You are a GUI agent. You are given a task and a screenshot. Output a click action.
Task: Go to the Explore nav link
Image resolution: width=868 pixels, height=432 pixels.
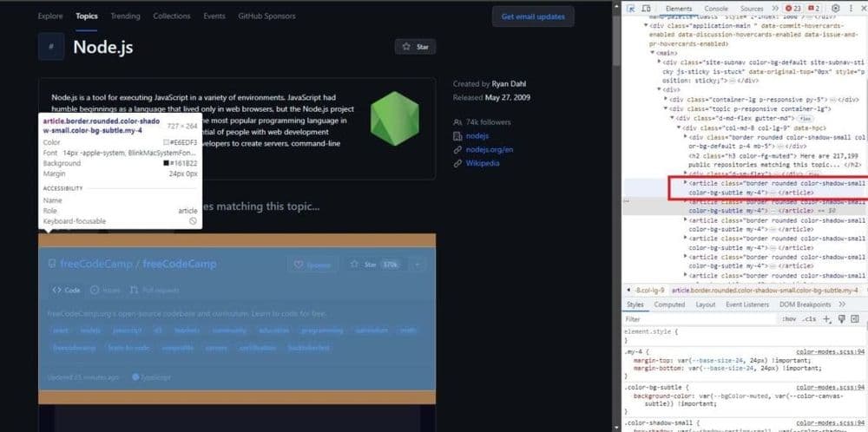pos(50,16)
